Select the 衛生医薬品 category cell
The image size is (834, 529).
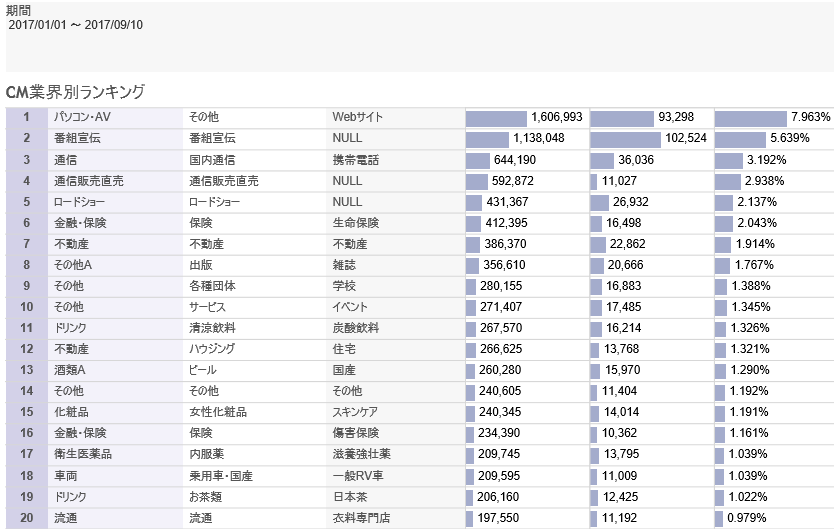(83, 454)
